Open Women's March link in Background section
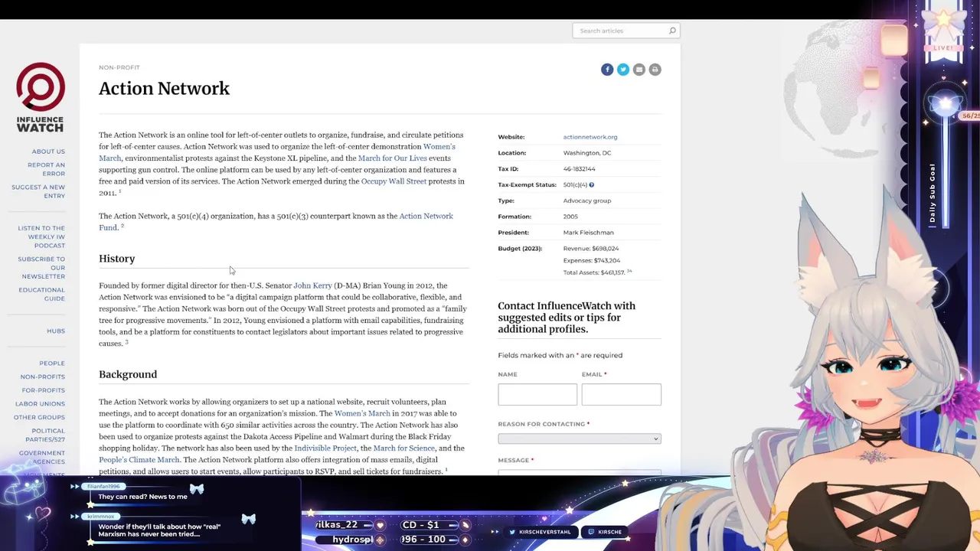The width and height of the screenshot is (980, 551). click(362, 413)
